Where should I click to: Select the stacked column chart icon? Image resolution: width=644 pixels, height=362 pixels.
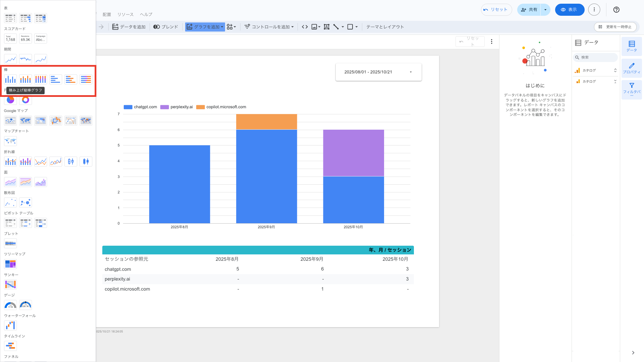(x=25, y=79)
